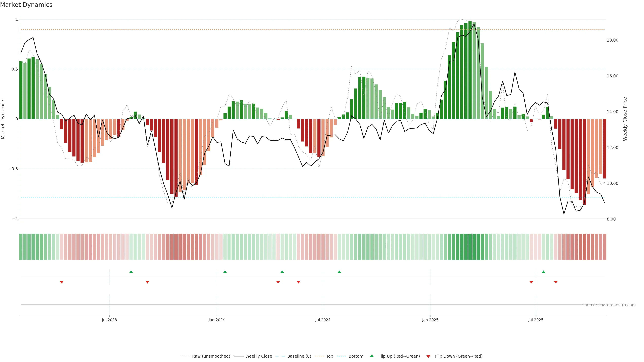Click the Flip Up marker just after Jul 2024
Screen dimensions: 644x362
[x=339, y=272]
